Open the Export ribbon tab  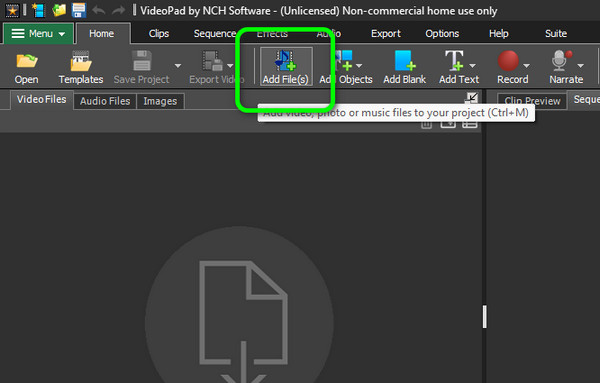point(386,34)
